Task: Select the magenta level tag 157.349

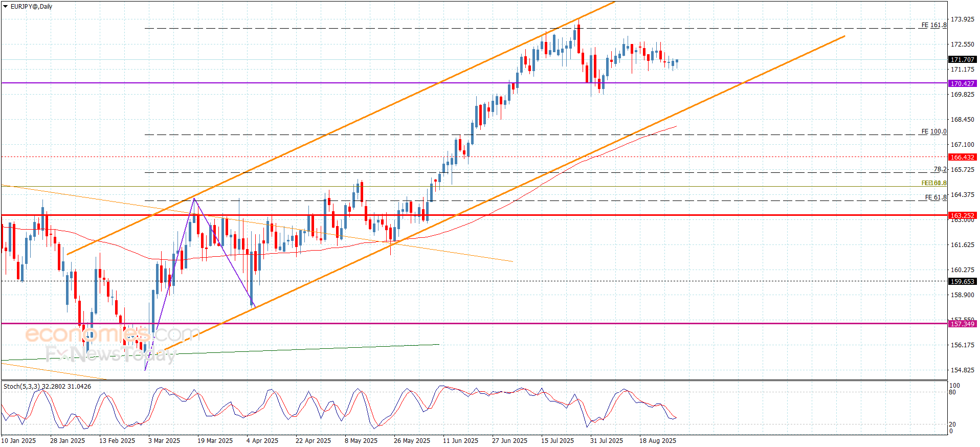Action: (962, 324)
